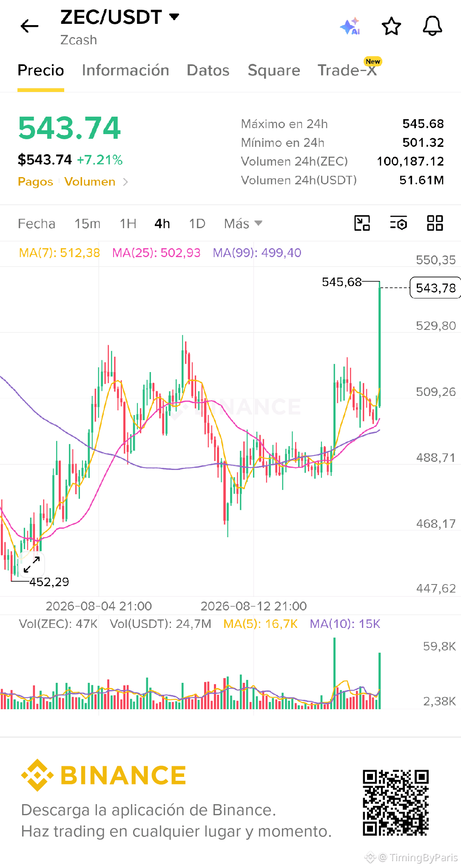Viewport: 461px width, 868px height.
Task: Open the Square tab
Action: click(x=274, y=70)
